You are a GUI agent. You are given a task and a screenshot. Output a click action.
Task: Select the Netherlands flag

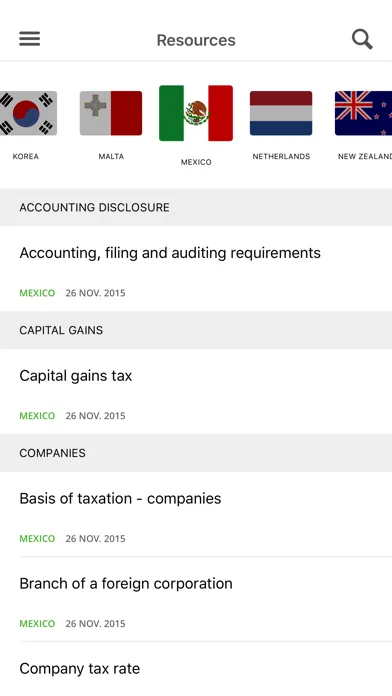tap(281, 113)
